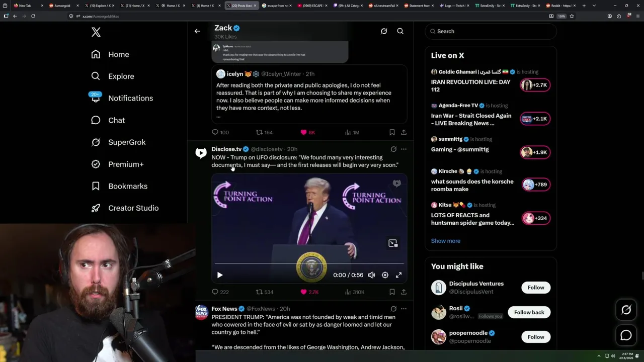Open the @Icelyn_Winter profile handle
The width and height of the screenshot is (644, 362).
282,74
